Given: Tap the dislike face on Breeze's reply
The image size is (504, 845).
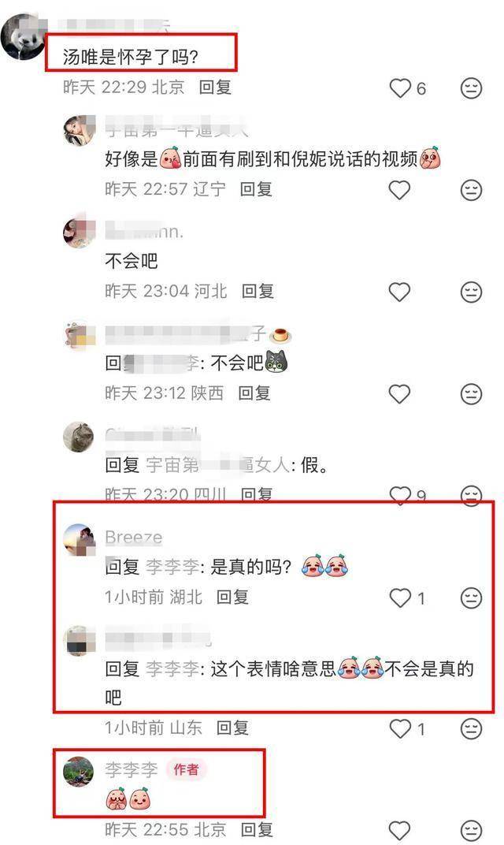Looking at the screenshot, I should point(471,597).
